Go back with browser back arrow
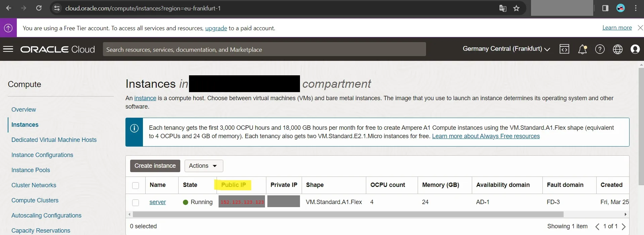 pos(9,8)
